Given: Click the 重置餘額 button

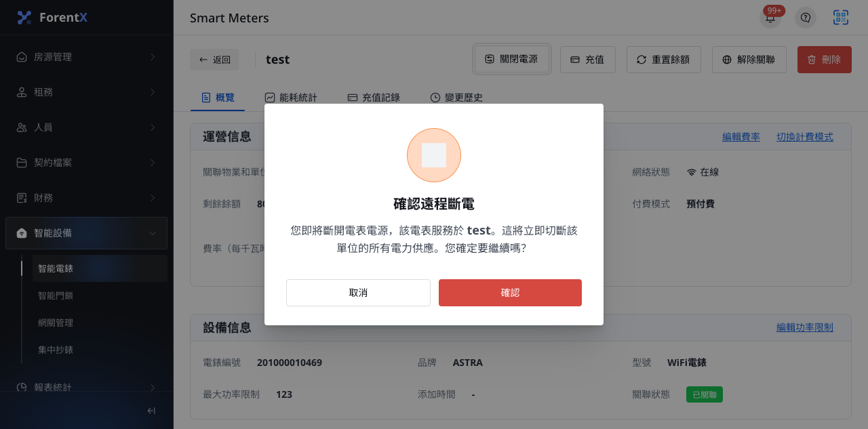Looking at the screenshot, I should tap(664, 60).
